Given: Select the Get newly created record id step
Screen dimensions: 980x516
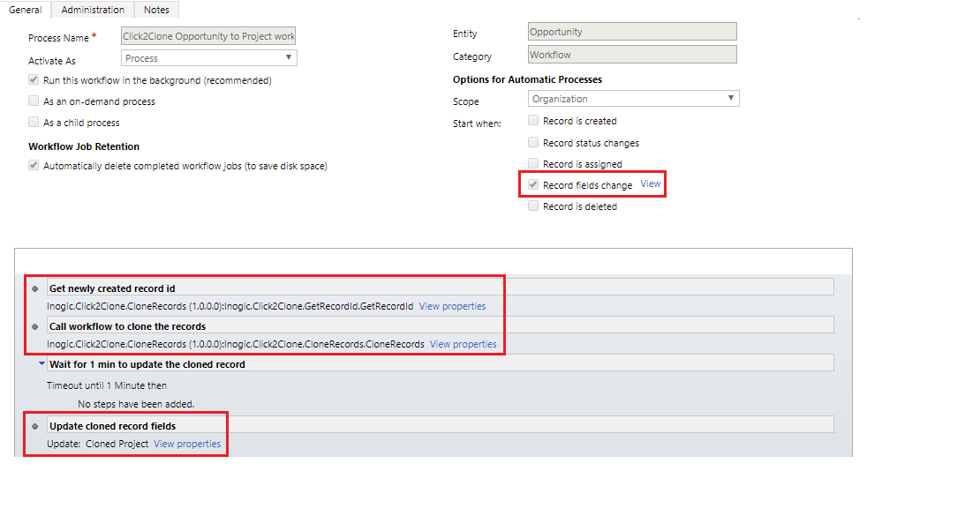Looking at the screenshot, I should [441, 288].
